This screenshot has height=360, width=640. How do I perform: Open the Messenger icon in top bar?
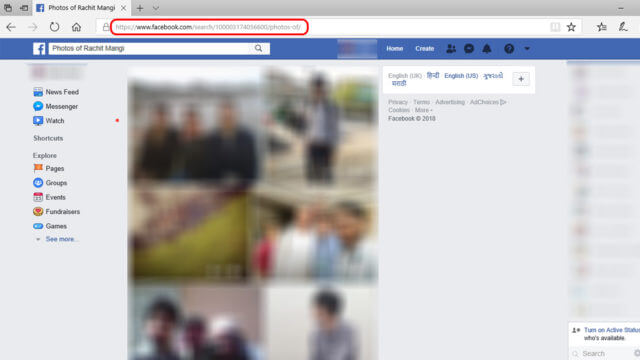click(x=469, y=49)
